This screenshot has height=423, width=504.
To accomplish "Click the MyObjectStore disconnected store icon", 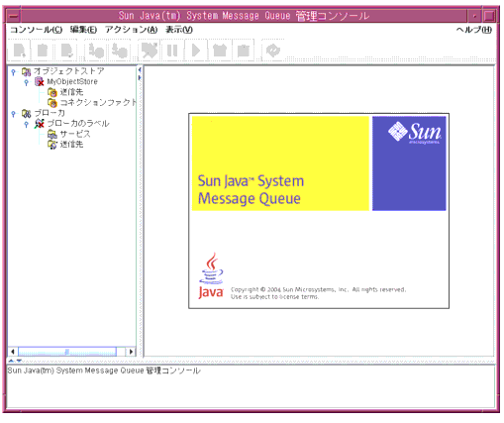I will (40, 81).
